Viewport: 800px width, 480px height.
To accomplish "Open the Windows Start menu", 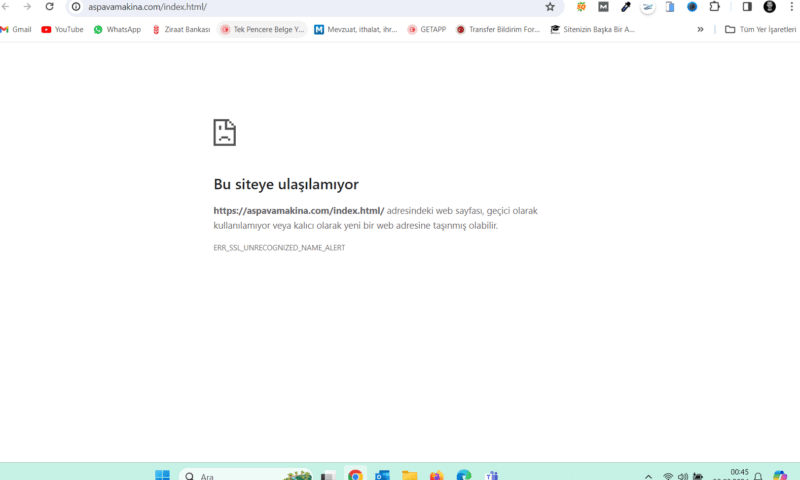I will [x=162, y=476].
